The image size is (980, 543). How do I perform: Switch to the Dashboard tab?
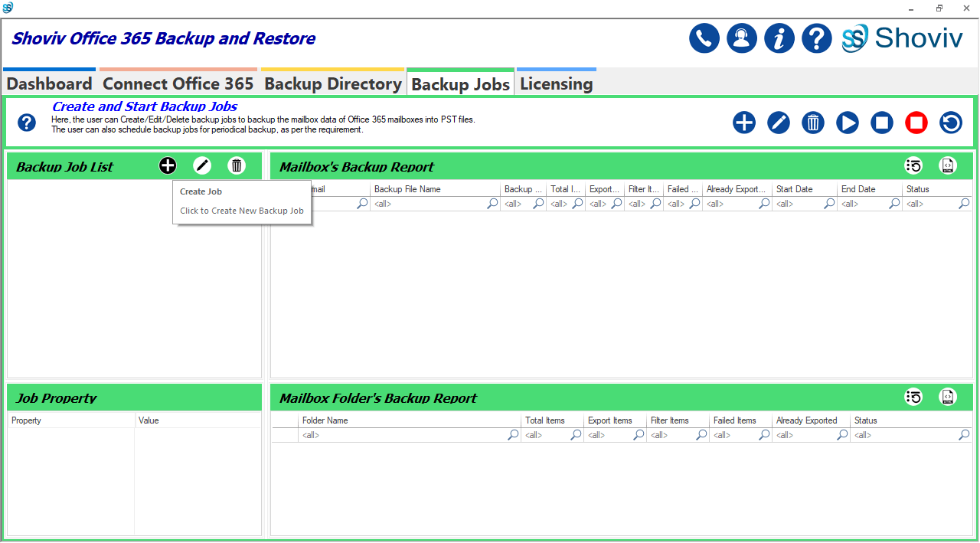click(x=48, y=83)
